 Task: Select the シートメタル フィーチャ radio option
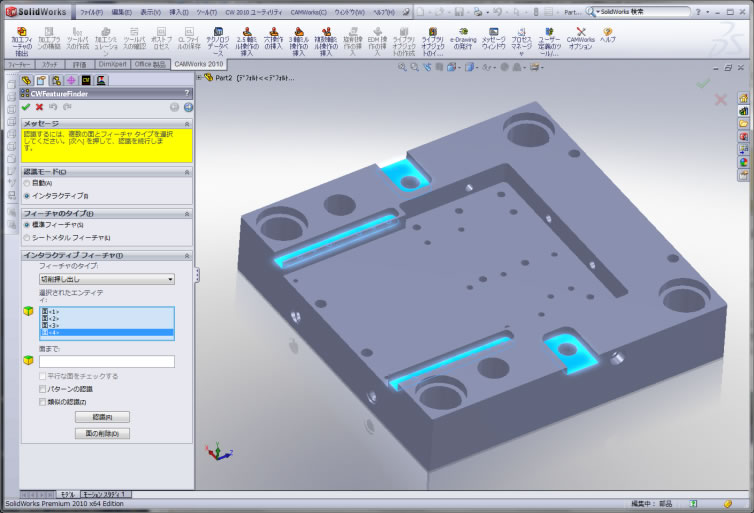click(x=27, y=237)
